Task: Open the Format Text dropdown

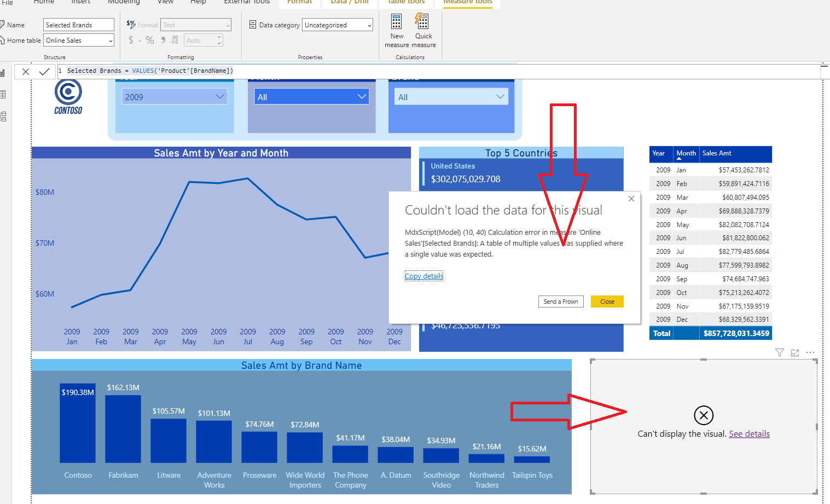Action: (x=196, y=25)
